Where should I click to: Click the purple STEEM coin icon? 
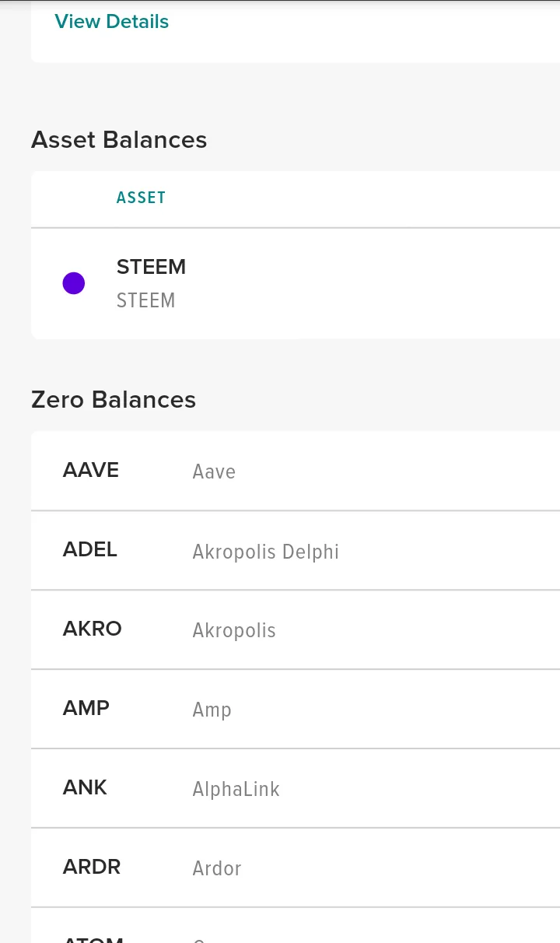point(74,283)
